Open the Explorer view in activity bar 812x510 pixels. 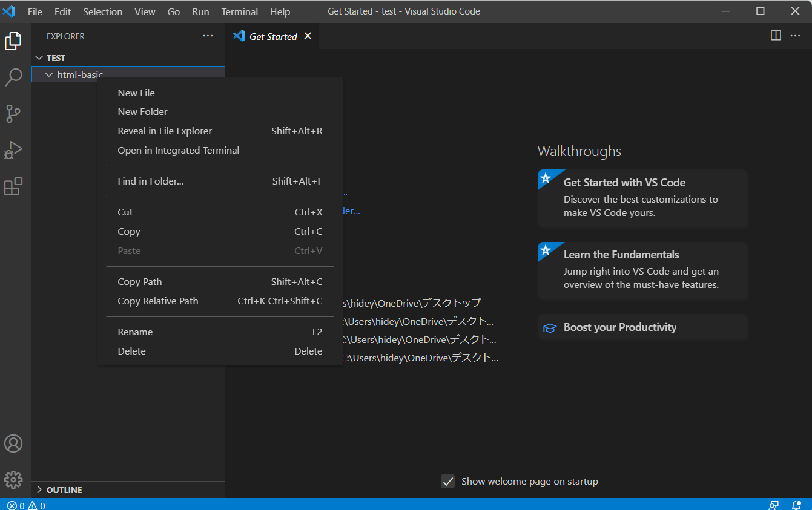coord(13,41)
